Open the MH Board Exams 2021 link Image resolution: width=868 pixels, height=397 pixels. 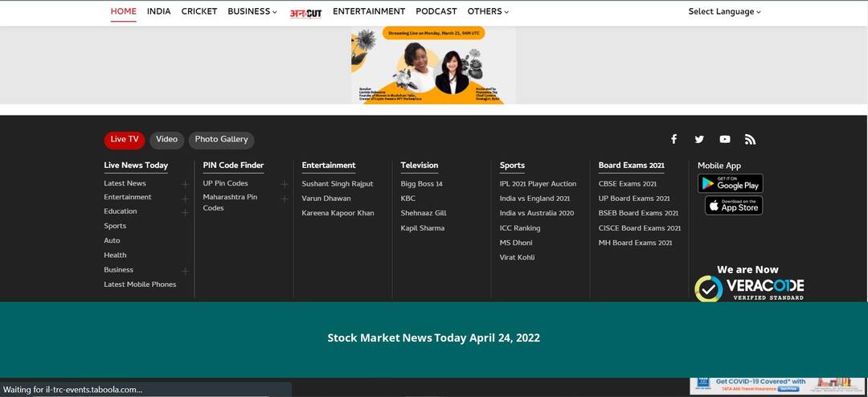636,243
